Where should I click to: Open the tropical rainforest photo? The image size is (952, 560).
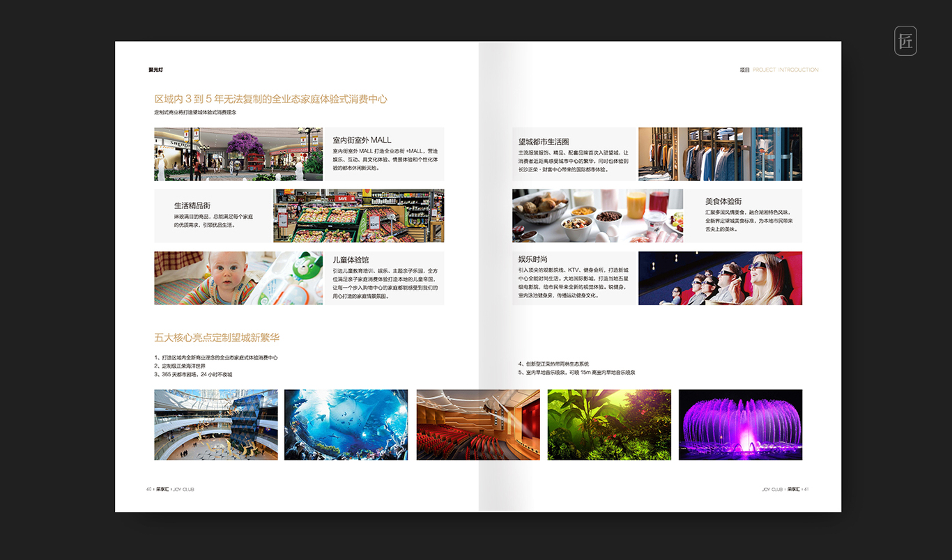click(609, 425)
